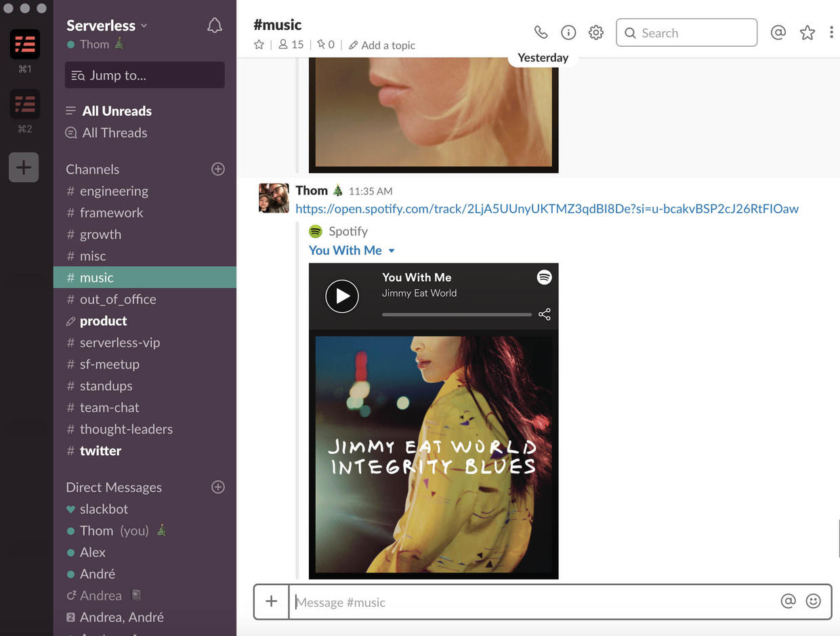Open the Spotify track link Thom shared
Viewport: 840px width, 636px height.
[x=546, y=209]
